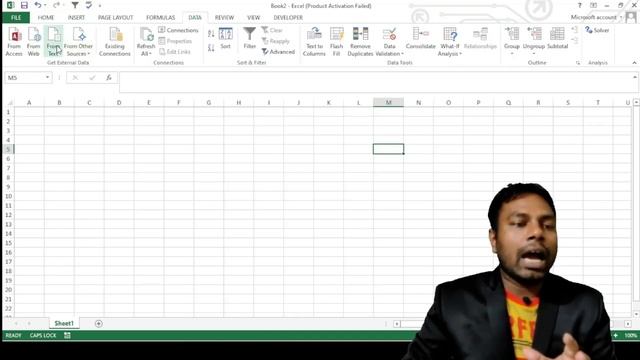Select row 5 header
Viewport: 640px width, 360px height.
8,149
